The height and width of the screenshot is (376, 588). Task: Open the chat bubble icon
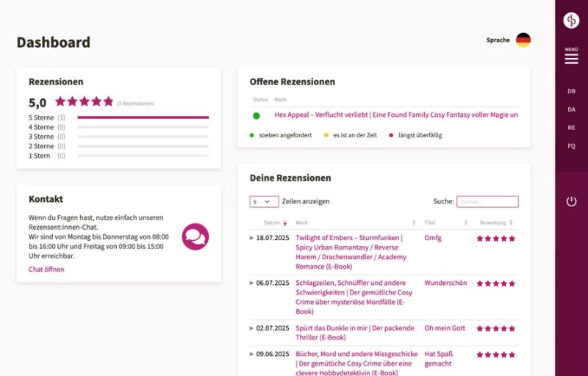[196, 236]
